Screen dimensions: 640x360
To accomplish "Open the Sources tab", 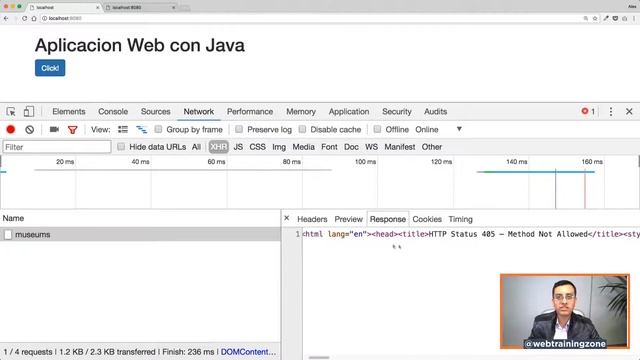I will [x=156, y=111].
